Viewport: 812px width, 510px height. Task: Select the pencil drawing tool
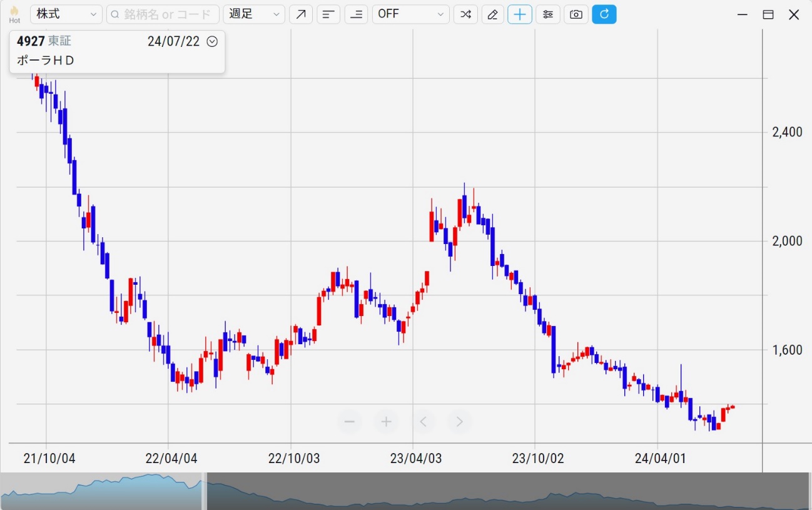coord(492,14)
